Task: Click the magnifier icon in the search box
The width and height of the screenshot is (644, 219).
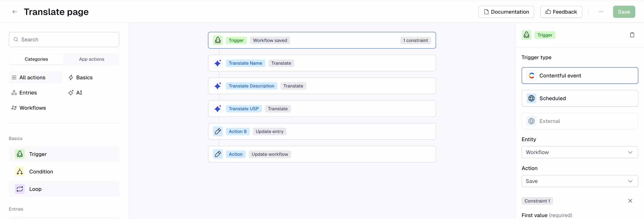Action: [x=16, y=39]
